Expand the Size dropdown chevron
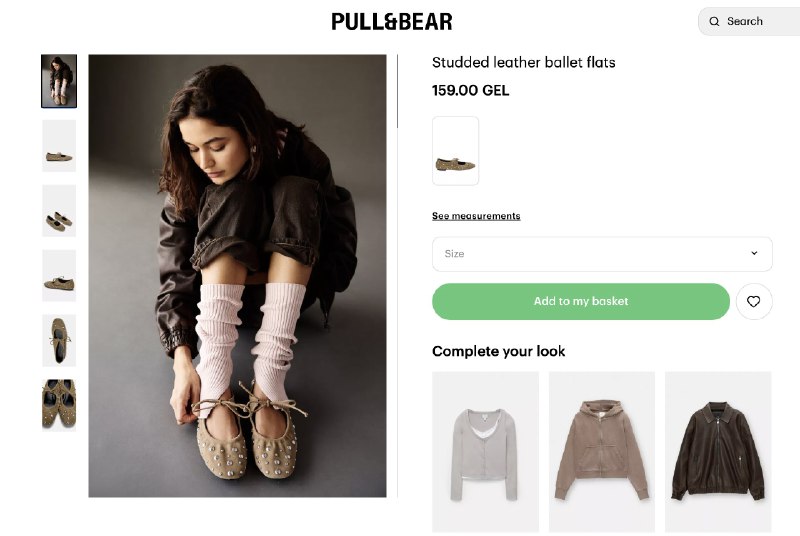The width and height of the screenshot is (800, 536). 754,253
